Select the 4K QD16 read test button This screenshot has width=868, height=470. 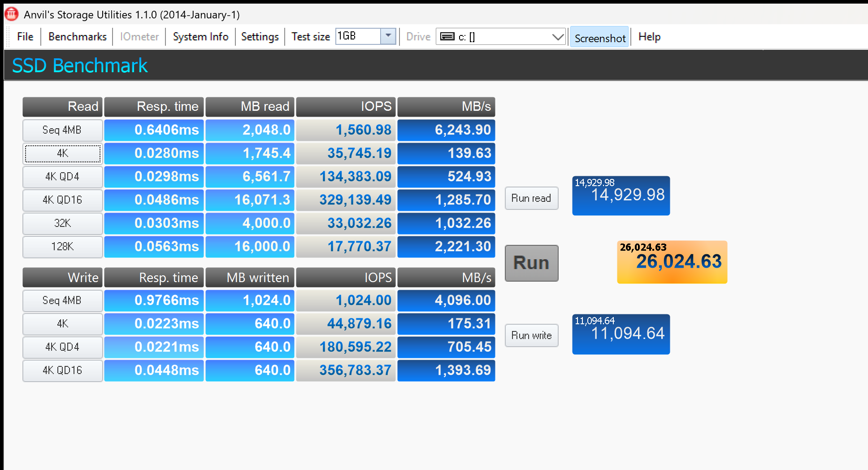pyautogui.click(x=62, y=200)
